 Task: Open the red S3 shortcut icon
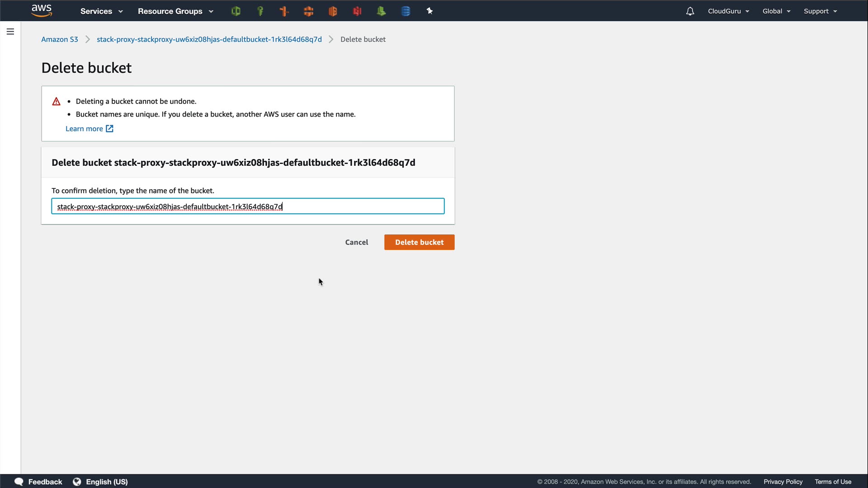coord(357,11)
